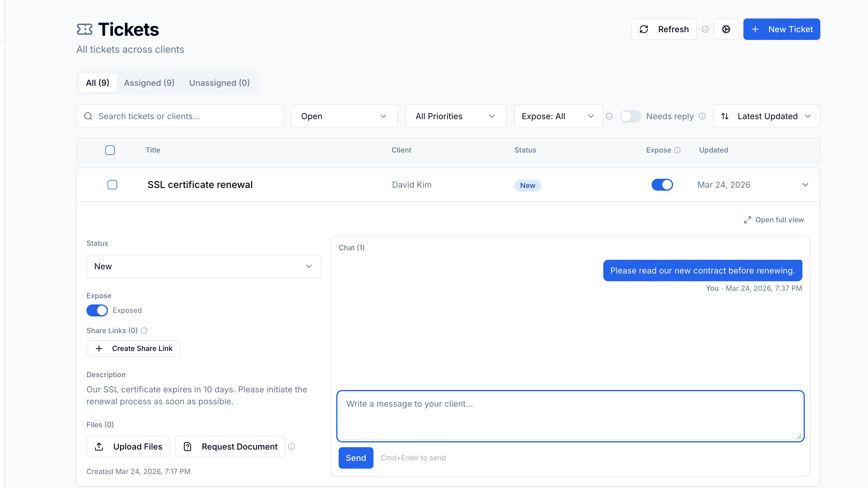Click the Write a message to your client box

570,416
